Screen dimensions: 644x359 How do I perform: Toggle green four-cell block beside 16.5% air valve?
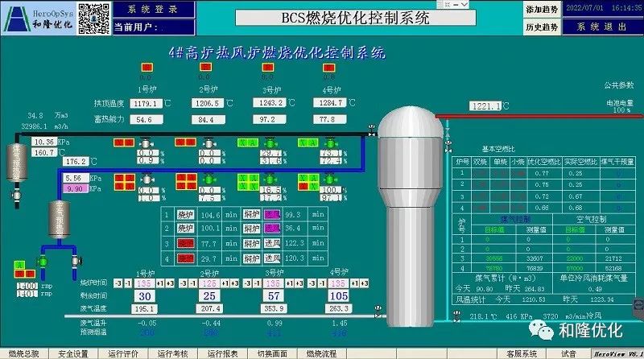coord(248,182)
